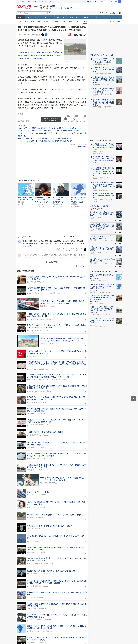Viewport: 138px width, 644px height.
Task: Click the scroll-to-top arrow button
Action: tap(133, 398)
